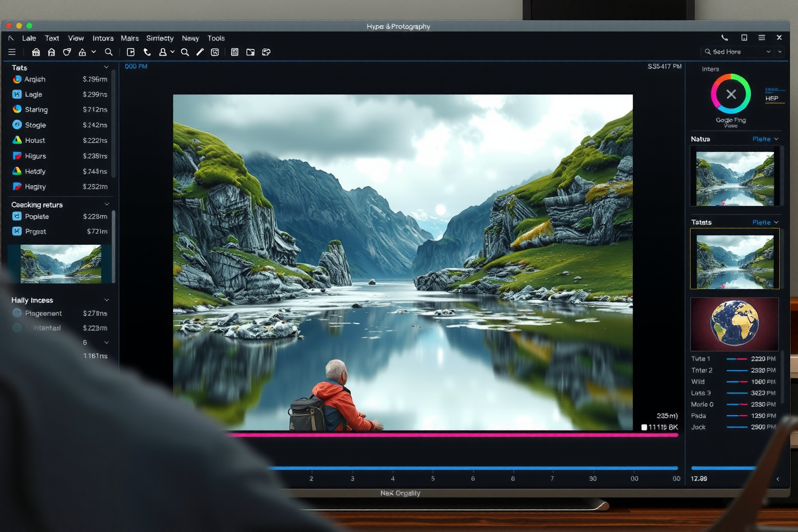Click the Sed Hore search field
798x532 pixels.
coord(735,52)
